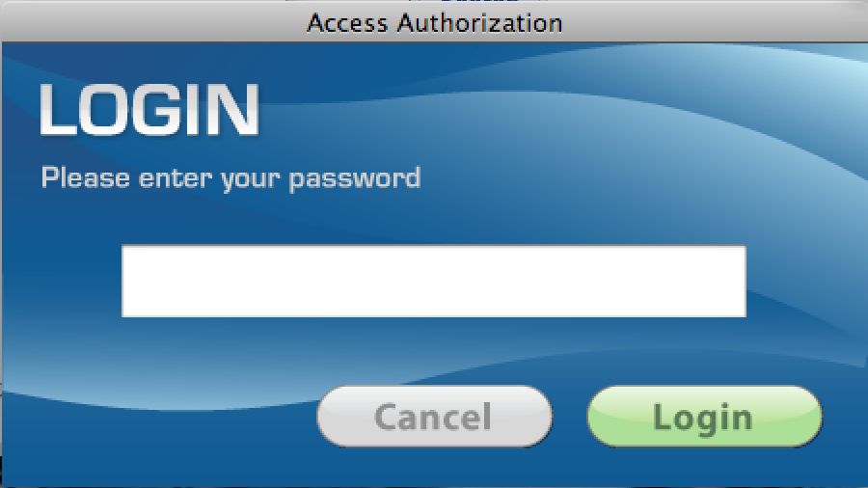Dismiss the dialog using Cancel
This screenshot has width=868, height=488.
tap(435, 417)
